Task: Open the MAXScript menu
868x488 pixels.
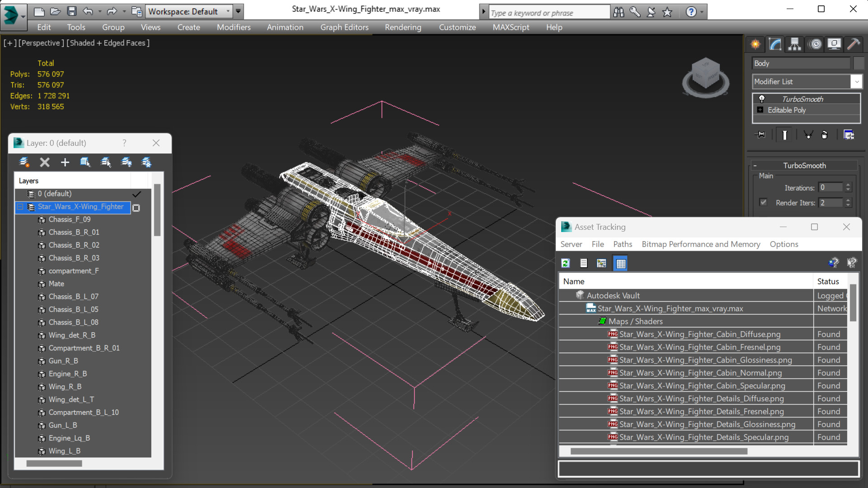Action: tap(511, 28)
